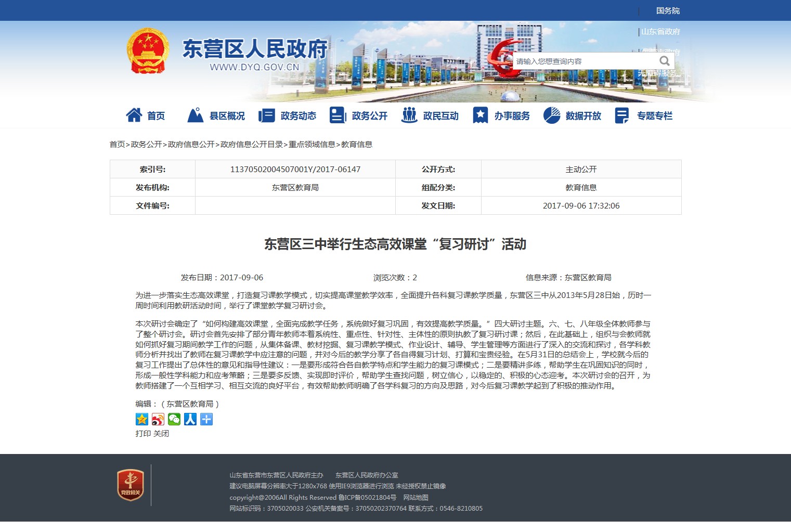Open more share options plus icon

point(206,419)
